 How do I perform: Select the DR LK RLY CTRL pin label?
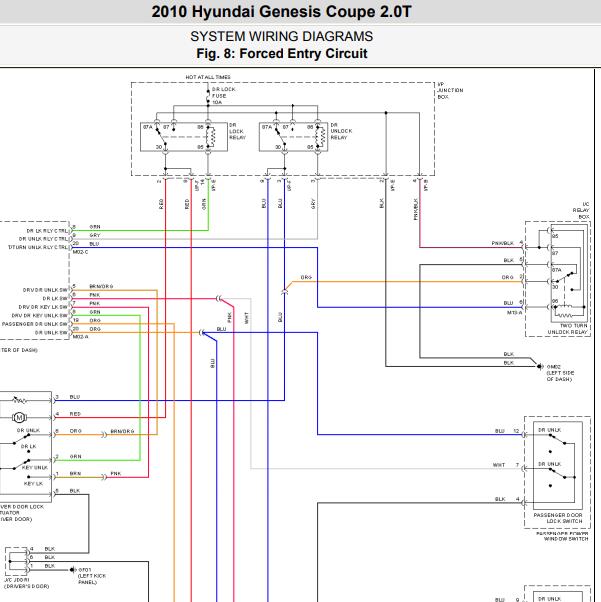click(x=47, y=231)
